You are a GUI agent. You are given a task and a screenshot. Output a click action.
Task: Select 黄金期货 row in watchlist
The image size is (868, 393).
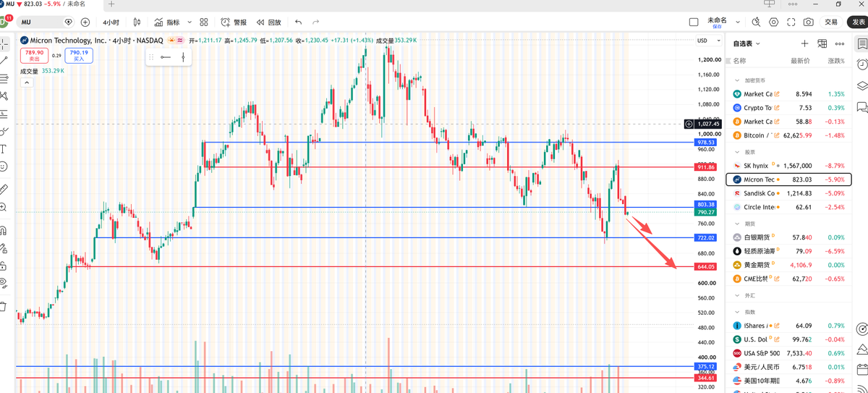pyautogui.click(x=788, y=265)
